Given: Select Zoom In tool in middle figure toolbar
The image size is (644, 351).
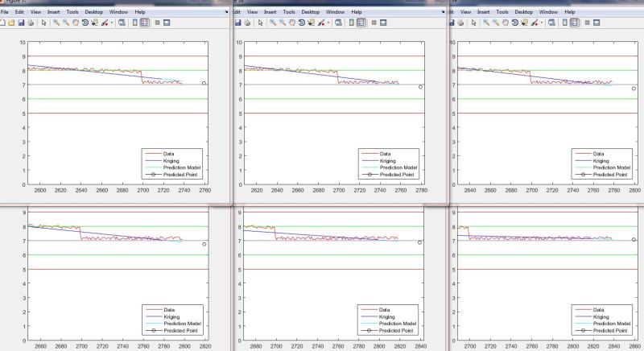Looking at the screenshot, I should pyautogui.click(x=273, y=23).
